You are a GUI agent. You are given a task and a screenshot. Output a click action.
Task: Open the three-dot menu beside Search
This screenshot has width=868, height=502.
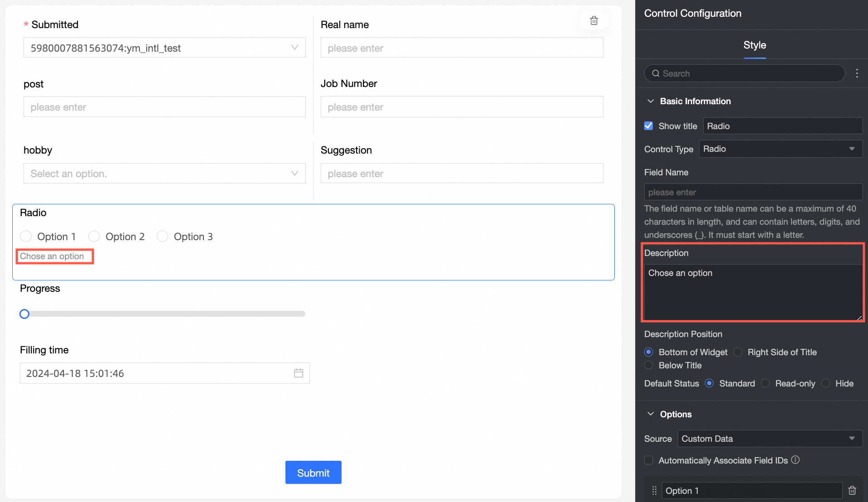(x=857, y=73)
